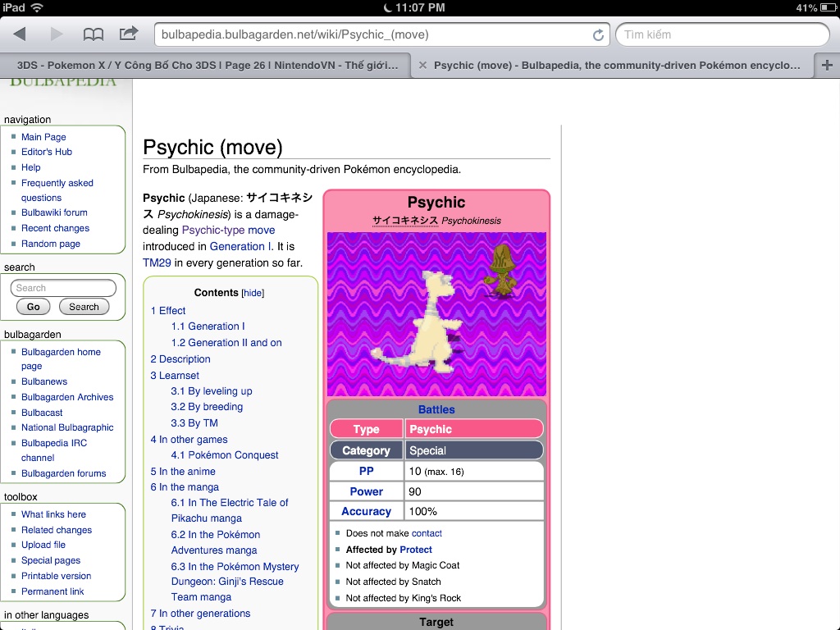
Task: Tap the Safari forward arrow
Action: [56, 34]
